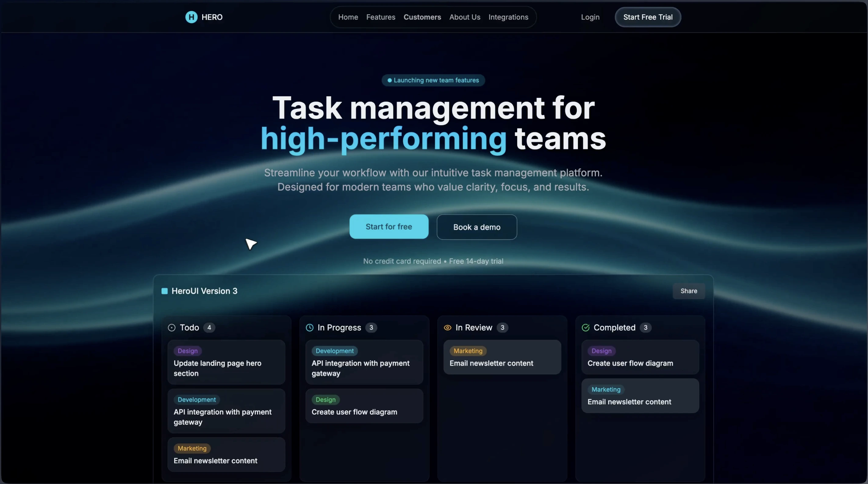The width and height of the screenshot is (868, 484).
Task: Open the Todo Email newsletter content card
Action: 226,455
